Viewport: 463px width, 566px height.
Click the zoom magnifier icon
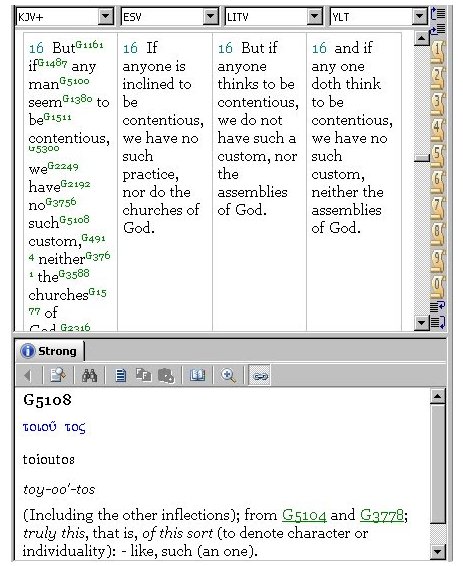pos(228,375)
